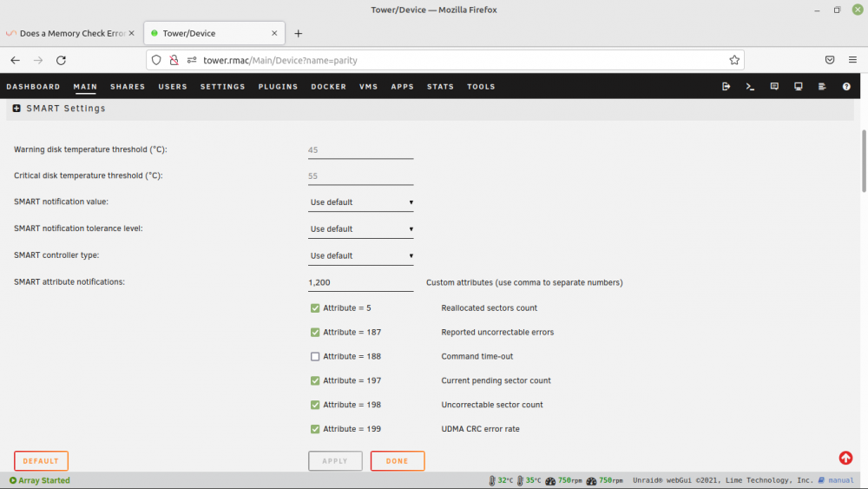Select the MAIN menu item
The height and width of the screenshot is (489, 868).
coord(85,86)
